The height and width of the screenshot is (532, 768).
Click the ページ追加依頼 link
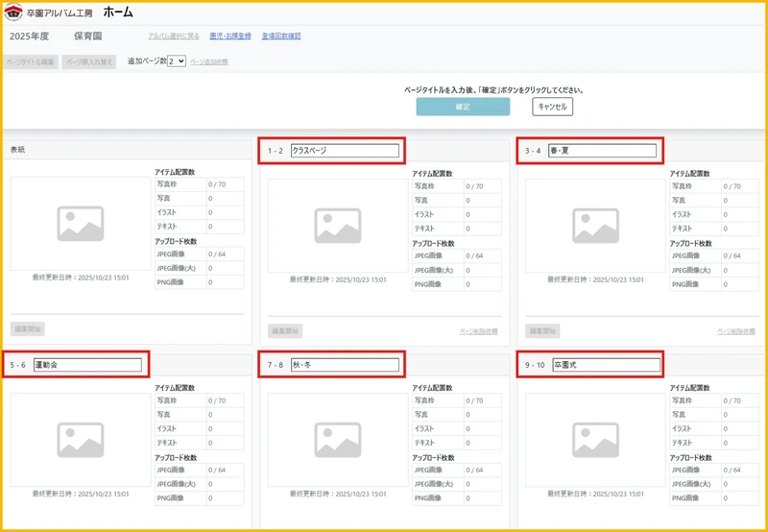(x=208, y=61)
